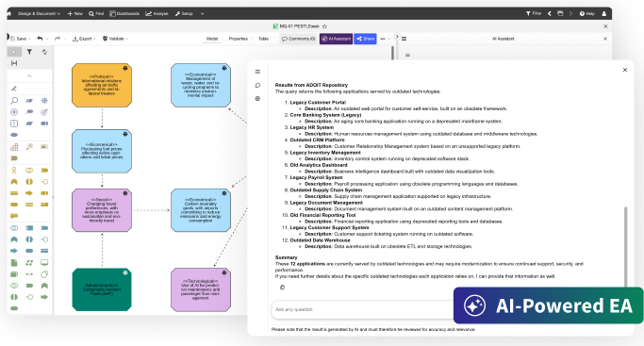Click "Outdated Data Warehouse" in the results
Viewport: 644px width, 346px height.
320,240
